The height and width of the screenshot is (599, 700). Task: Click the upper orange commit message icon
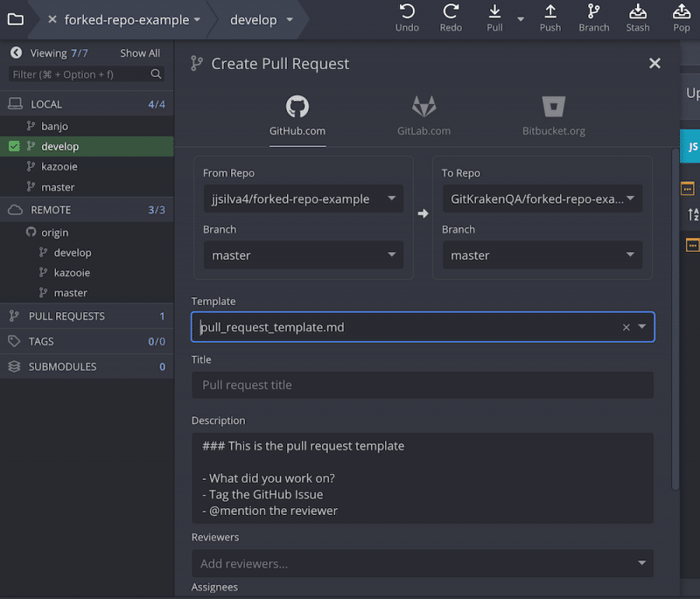pos(688,189)
